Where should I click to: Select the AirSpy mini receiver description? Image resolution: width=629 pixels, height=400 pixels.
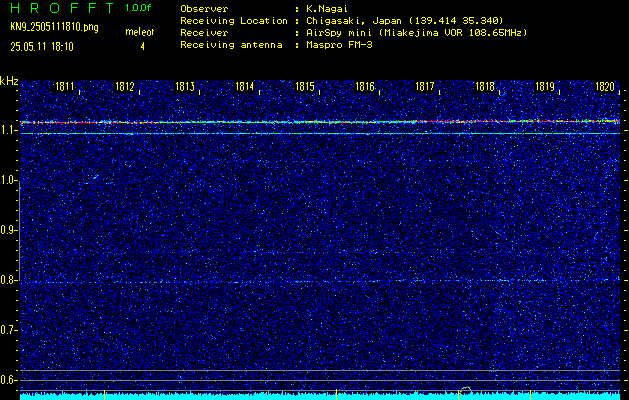point(417,33)
